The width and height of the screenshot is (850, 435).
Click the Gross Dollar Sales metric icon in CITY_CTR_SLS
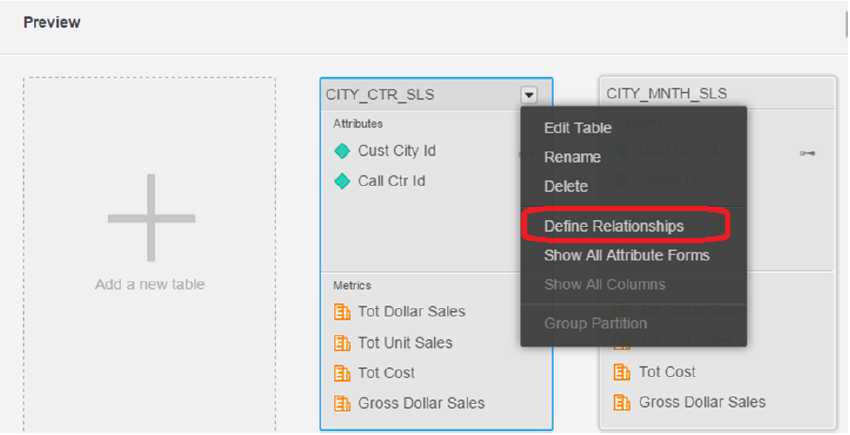click(341, 404)
